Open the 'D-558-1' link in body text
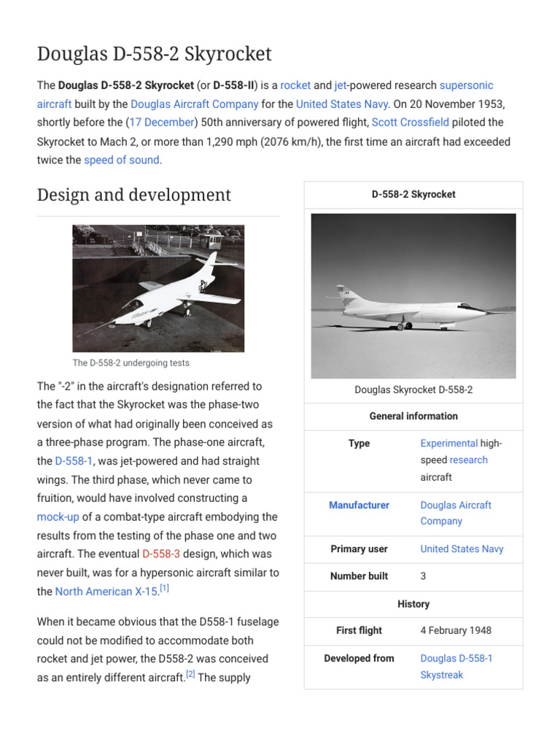 pyautogui.click(x=74, y=461)
